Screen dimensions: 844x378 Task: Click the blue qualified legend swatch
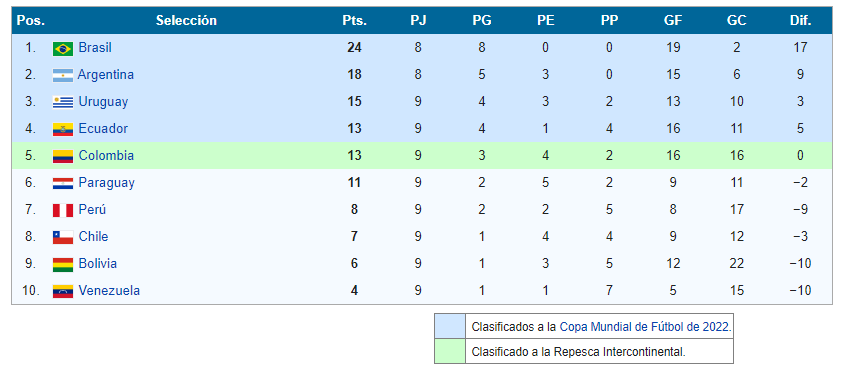point(450,326)
